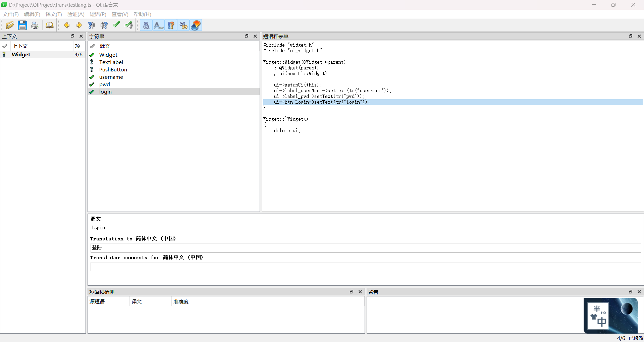This screenshot has height=342, width=644.
Task: Jump to next unfinished item icon
Action: tap(104, 25)
